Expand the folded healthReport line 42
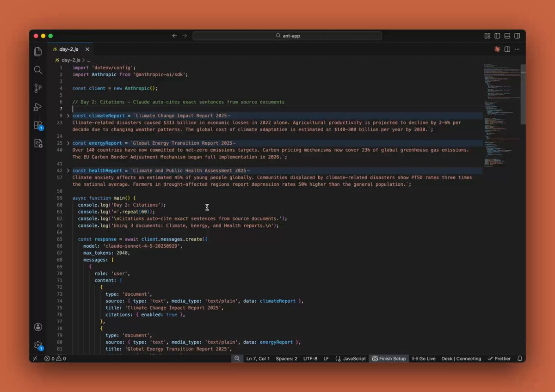Screen dimensions: 555x392 (x=68, y=171)
